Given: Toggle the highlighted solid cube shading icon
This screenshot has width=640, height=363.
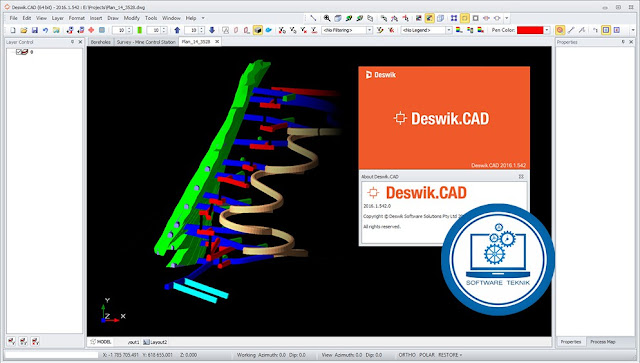Looking at the screenshot, I should [258, 30].
